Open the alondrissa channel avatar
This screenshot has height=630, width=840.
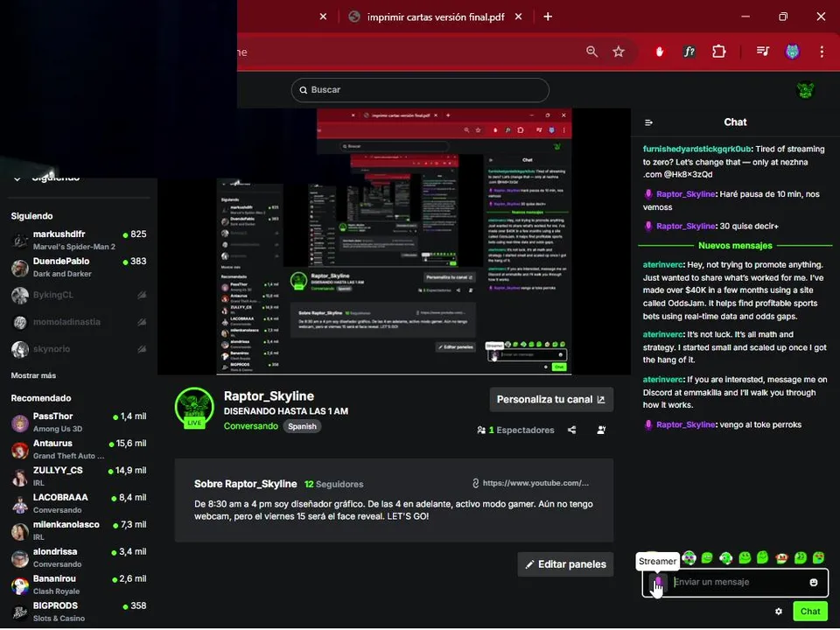(x=20, y=559)
